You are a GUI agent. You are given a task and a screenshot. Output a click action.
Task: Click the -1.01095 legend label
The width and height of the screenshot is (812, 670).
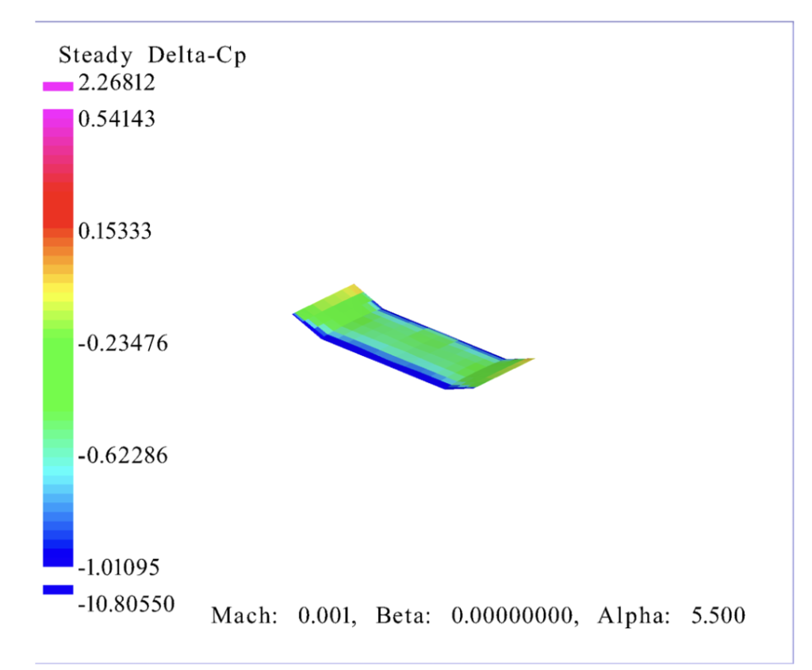(x=122, y=568)
